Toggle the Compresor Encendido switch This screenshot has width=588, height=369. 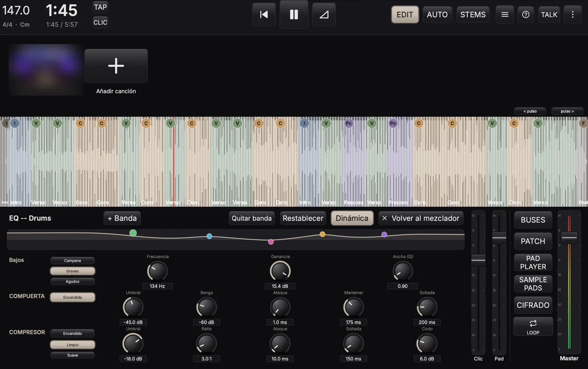click(72, 333)
